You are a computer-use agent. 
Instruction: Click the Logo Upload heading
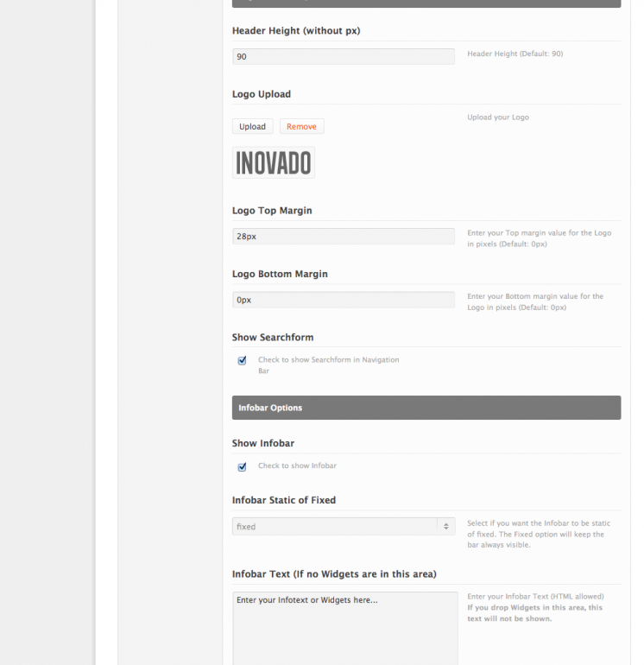pos(262,94)
